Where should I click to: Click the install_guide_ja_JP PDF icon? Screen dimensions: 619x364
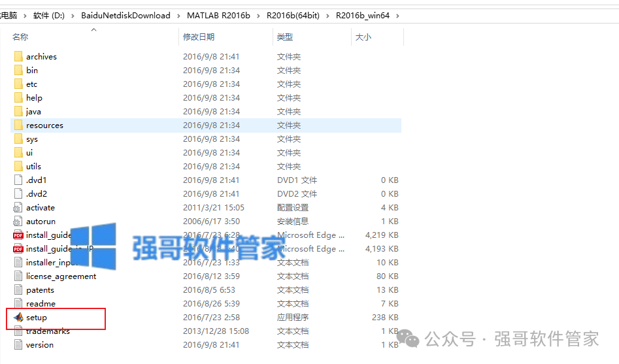[x=18, y=249]
